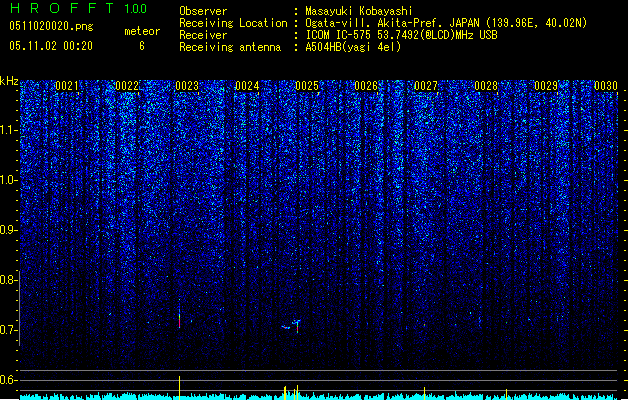Click the 1.0 kHz axis label

pos(8,180)
